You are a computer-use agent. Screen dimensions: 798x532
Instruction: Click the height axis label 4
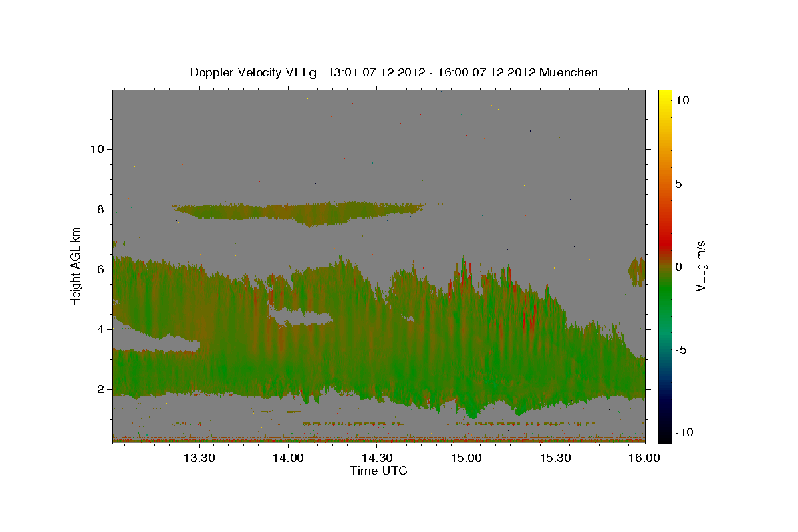click(x=101, y=329)
